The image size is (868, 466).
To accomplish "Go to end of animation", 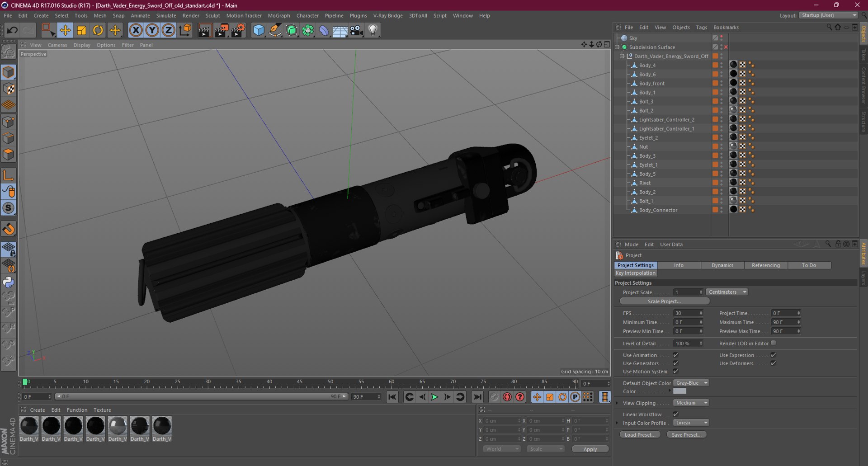I will pos(477,397).
